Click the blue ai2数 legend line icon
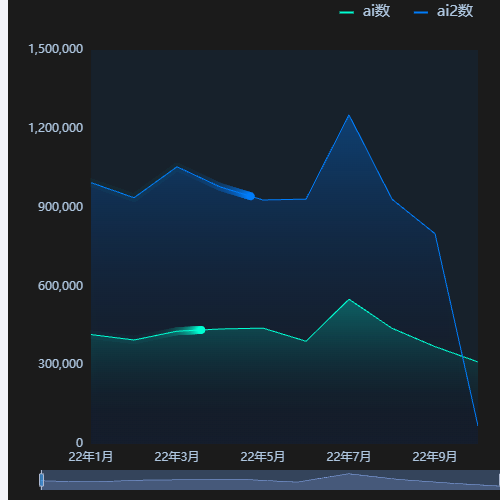500x500 pixels. (x=421, y=13)
